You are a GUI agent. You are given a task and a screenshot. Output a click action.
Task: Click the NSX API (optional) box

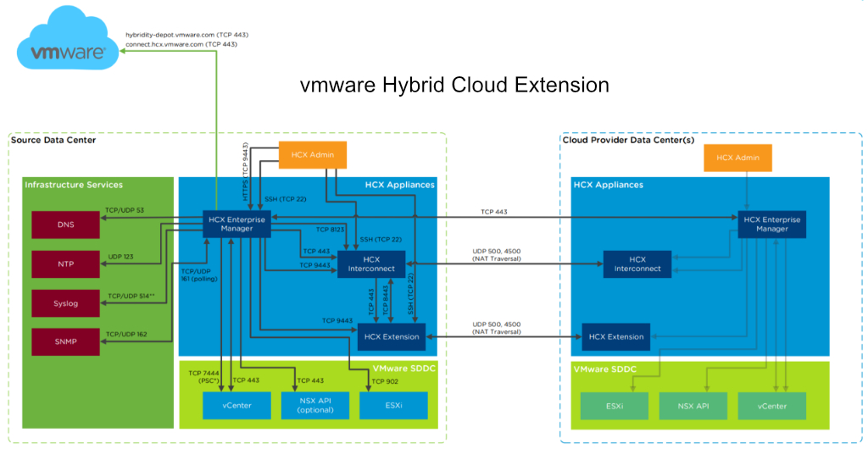pyautogui.click(x=314, y=406)
